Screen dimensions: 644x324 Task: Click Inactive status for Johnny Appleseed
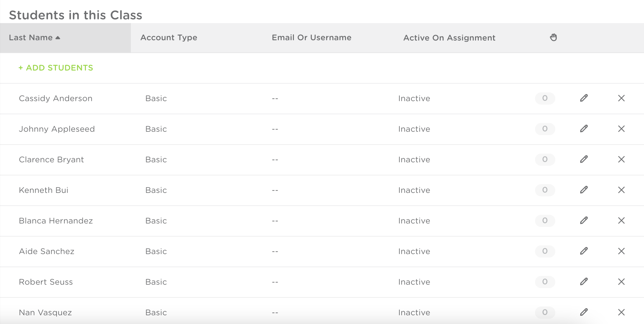414,129
